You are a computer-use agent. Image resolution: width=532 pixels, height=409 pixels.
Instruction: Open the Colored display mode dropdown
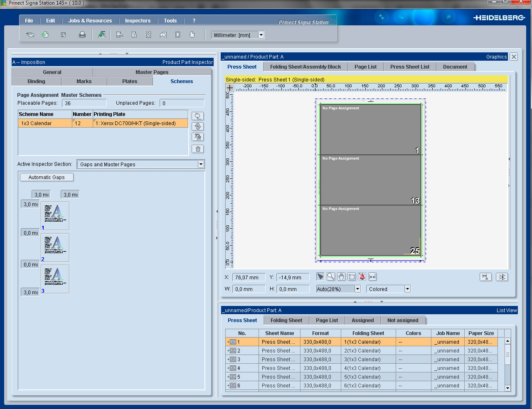(407, 289)
